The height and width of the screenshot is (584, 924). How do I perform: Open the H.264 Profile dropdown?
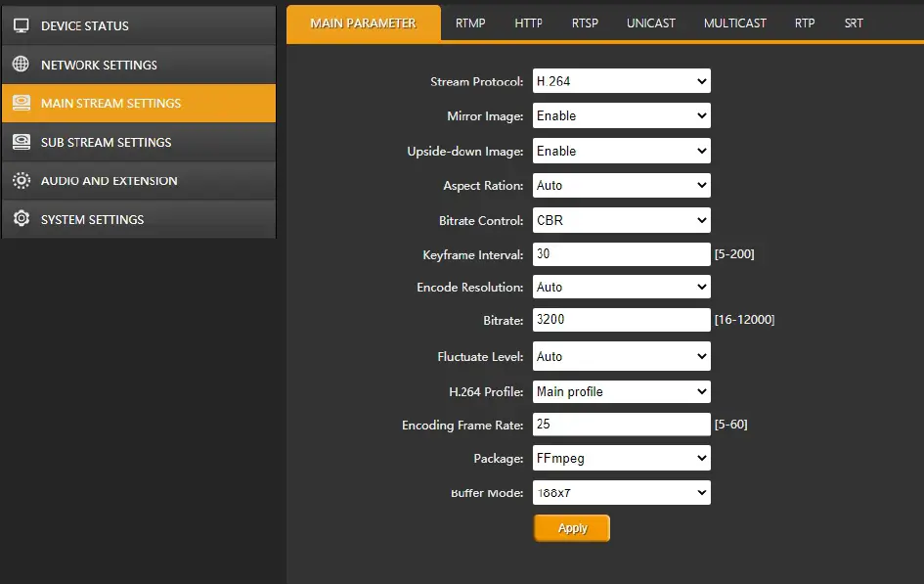point(621,392)
